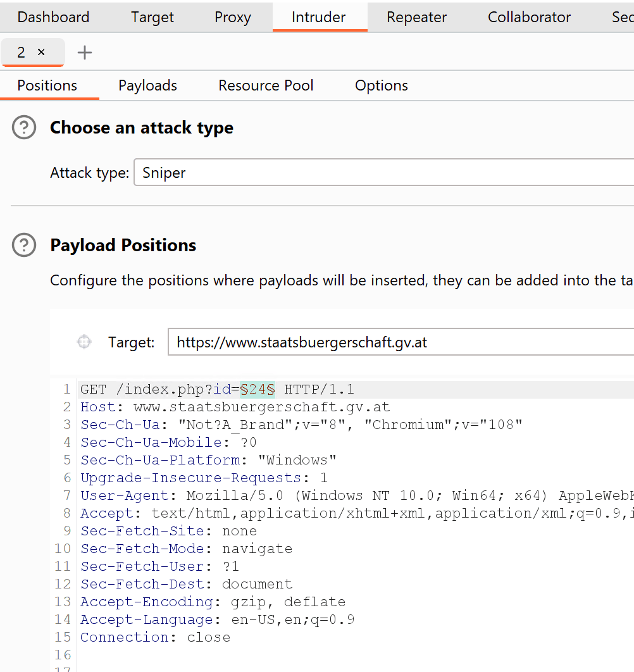Screen dimensions: 634x672
Task: Open the Payloads sub-tab
Action: pos(147,85)
